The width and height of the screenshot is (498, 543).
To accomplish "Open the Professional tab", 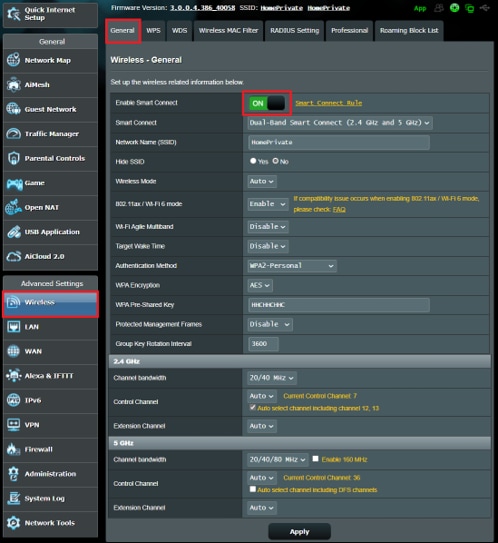I will coord(349,31).
